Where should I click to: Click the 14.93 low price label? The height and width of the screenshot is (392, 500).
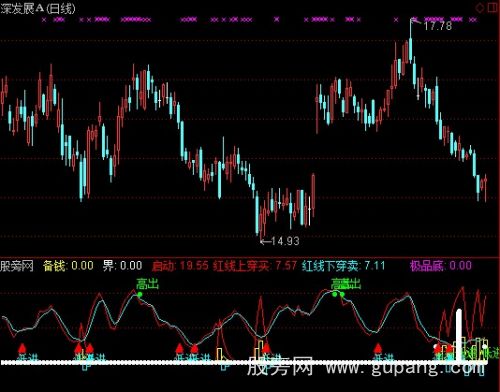[x=285, y=241]
